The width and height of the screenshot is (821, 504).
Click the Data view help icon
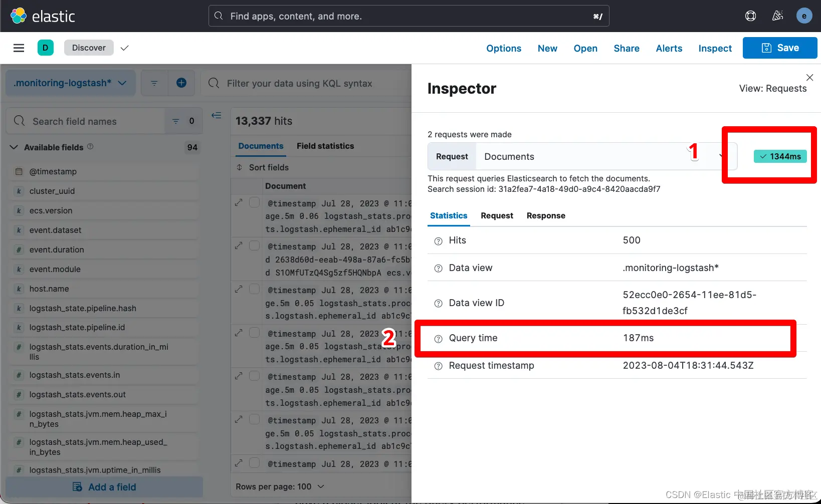point(438,269)
